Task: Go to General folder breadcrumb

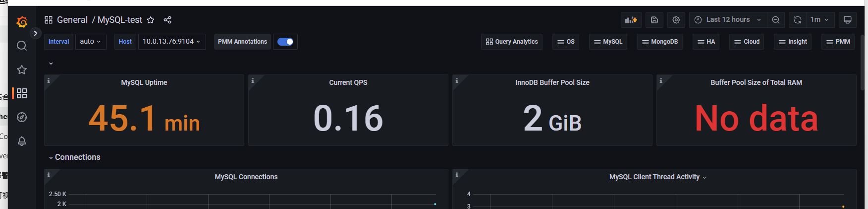Action: (x=72, y=20)
